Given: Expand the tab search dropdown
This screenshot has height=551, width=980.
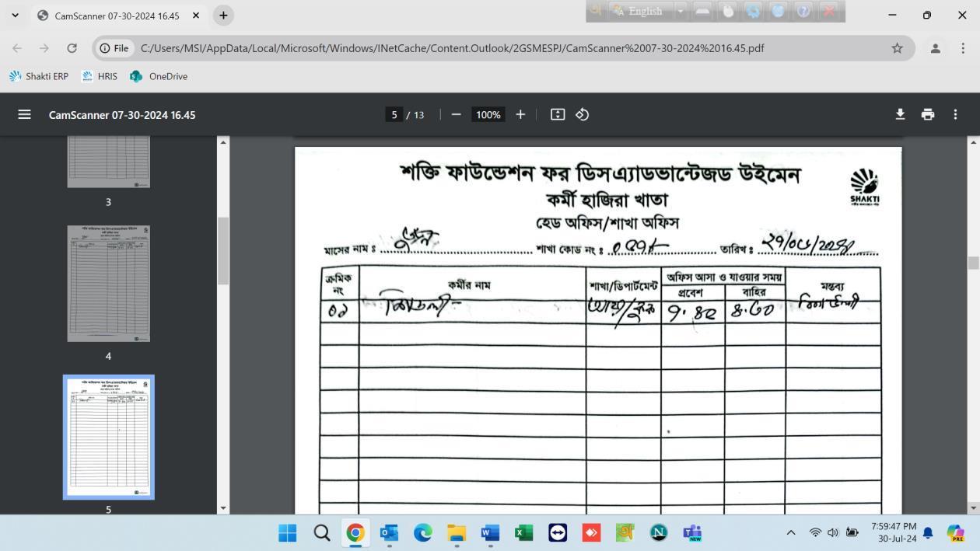Looking at the screenshot, I should [15, 16].
